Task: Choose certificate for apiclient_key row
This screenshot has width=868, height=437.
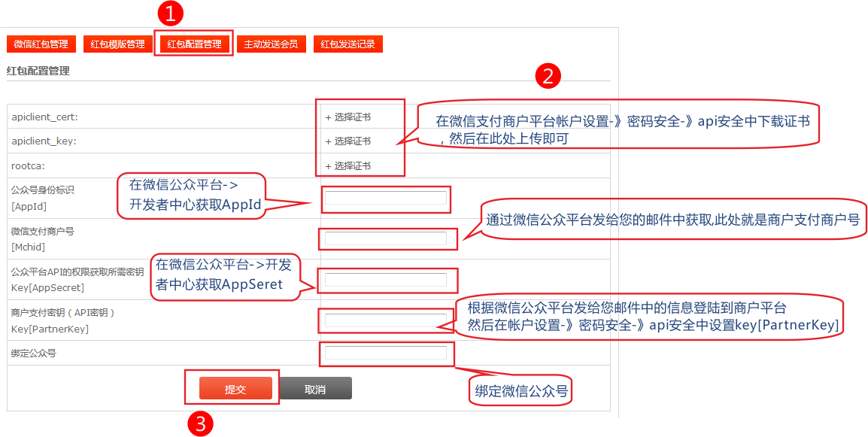Action: pyautogui.click(x=348, y=141)
